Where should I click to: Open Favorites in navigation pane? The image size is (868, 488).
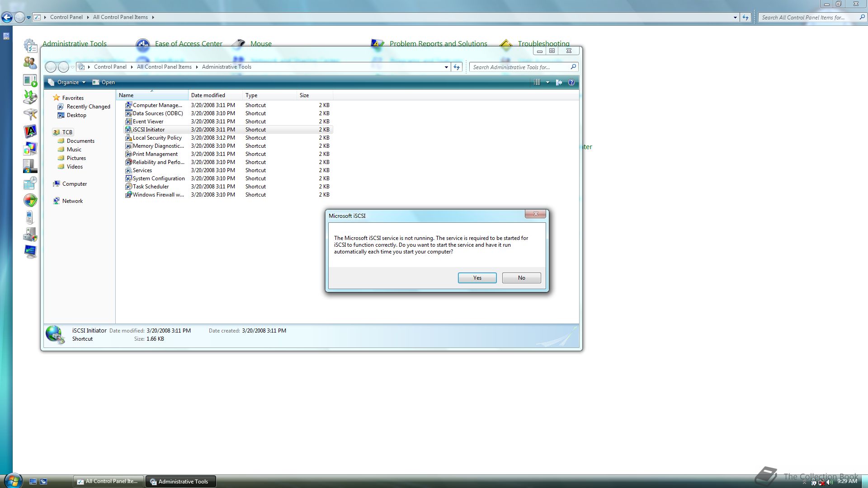68,98
